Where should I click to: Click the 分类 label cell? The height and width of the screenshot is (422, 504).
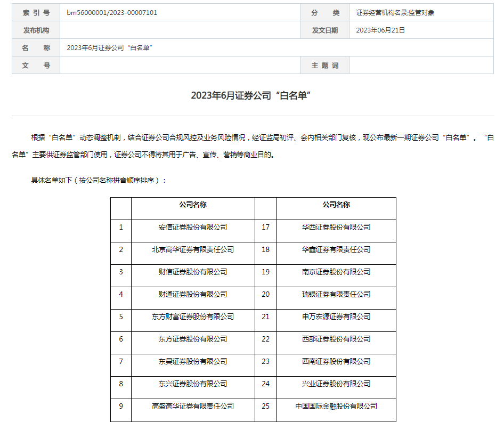click(x=325, y=13)
